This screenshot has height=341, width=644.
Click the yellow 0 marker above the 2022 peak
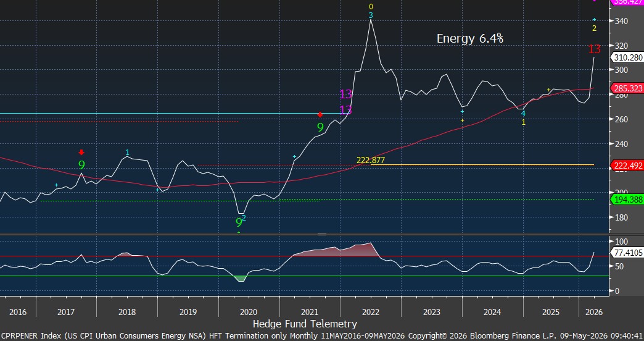371,7
